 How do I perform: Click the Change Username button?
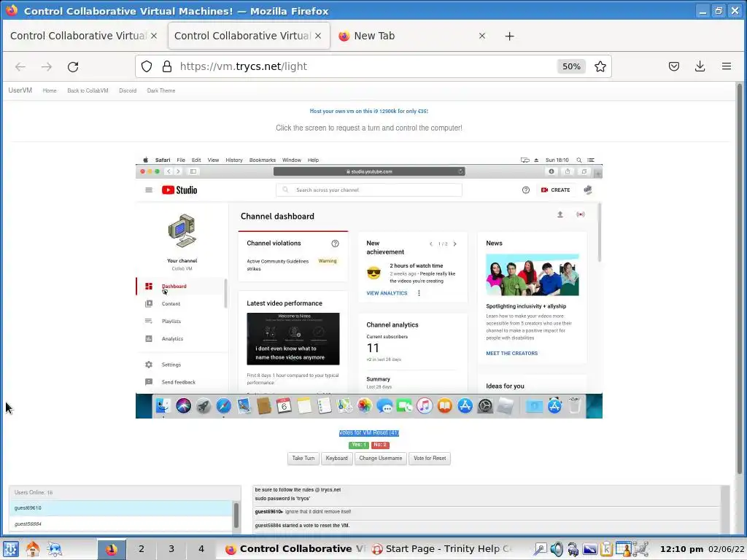pos(381,459)
